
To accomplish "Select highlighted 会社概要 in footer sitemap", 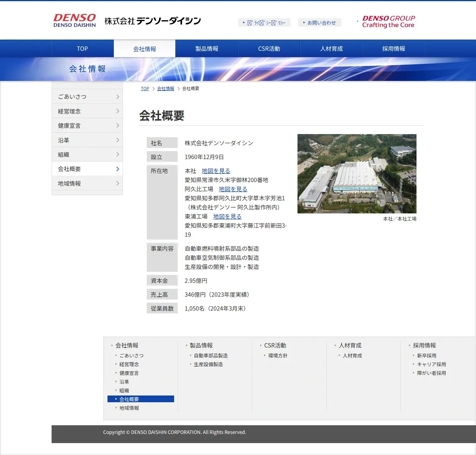I will (x=141, y=399).
